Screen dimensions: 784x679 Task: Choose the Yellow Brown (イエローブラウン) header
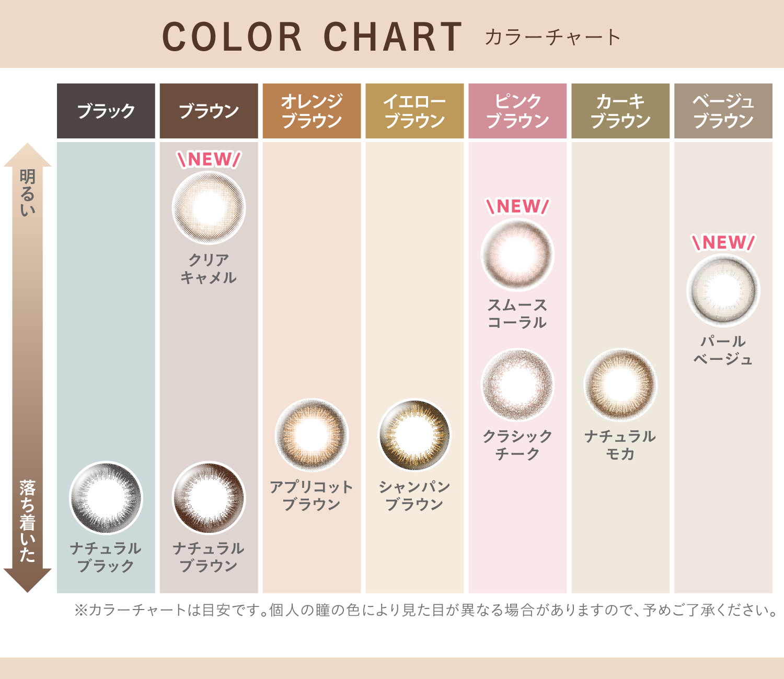[x=414, y=111]
